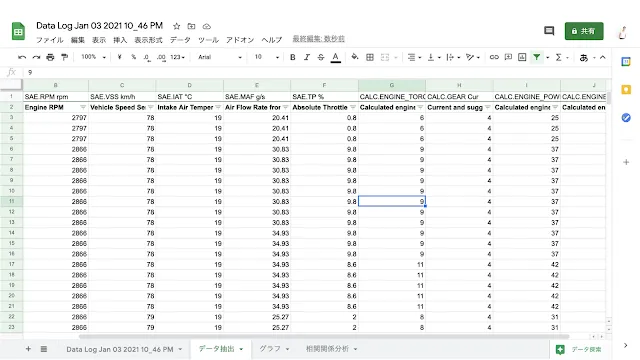The width and height of the screenshot is (640, 360).
Task: Open the 表示形式 menu
Action: 149,40
